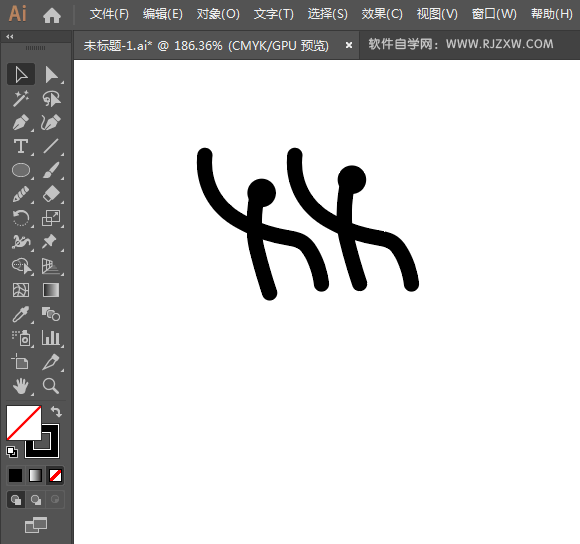Go to Illustrator home screen
This screenshot has width=580, height=544.
pos(52,16)
